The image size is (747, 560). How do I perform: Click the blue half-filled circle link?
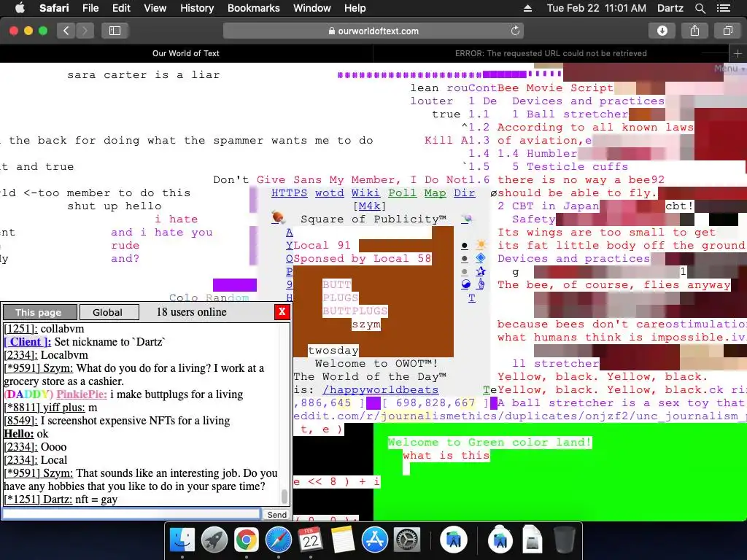[465, 284]
